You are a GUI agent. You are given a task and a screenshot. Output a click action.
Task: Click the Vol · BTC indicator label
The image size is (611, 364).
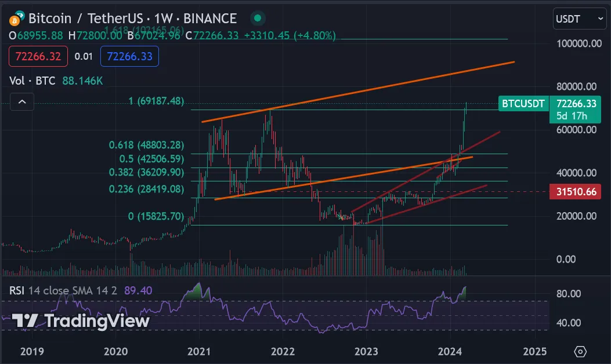click(32, 81)
